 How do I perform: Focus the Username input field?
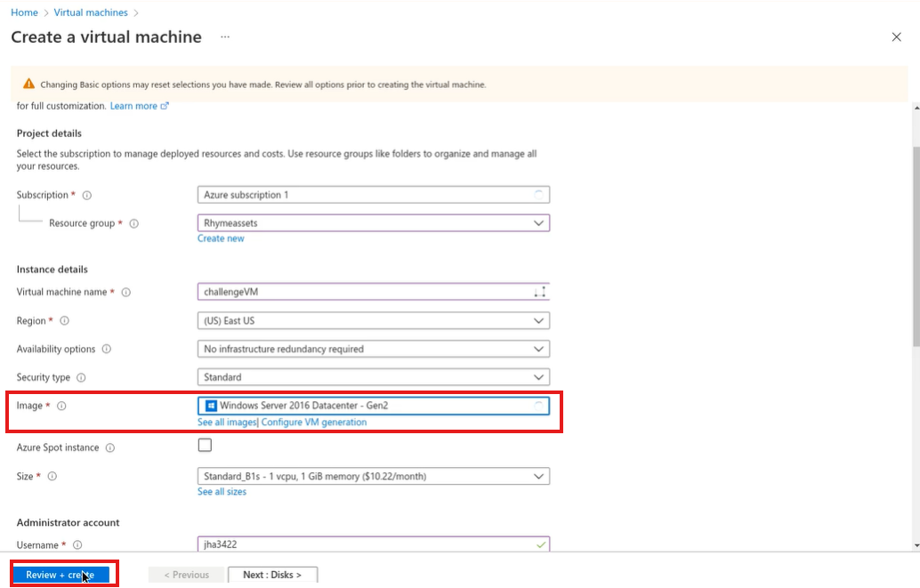tap(374, 544)
